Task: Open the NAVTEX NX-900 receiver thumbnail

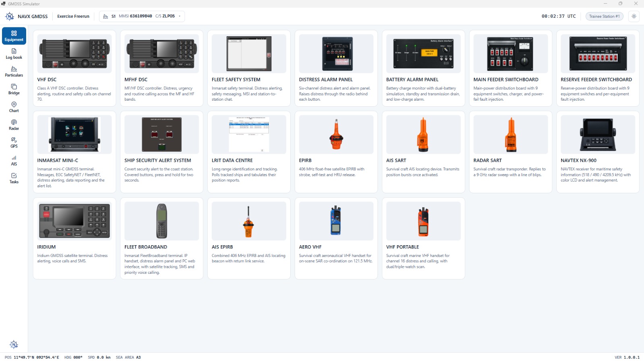Action: click(x=598, y=134)
